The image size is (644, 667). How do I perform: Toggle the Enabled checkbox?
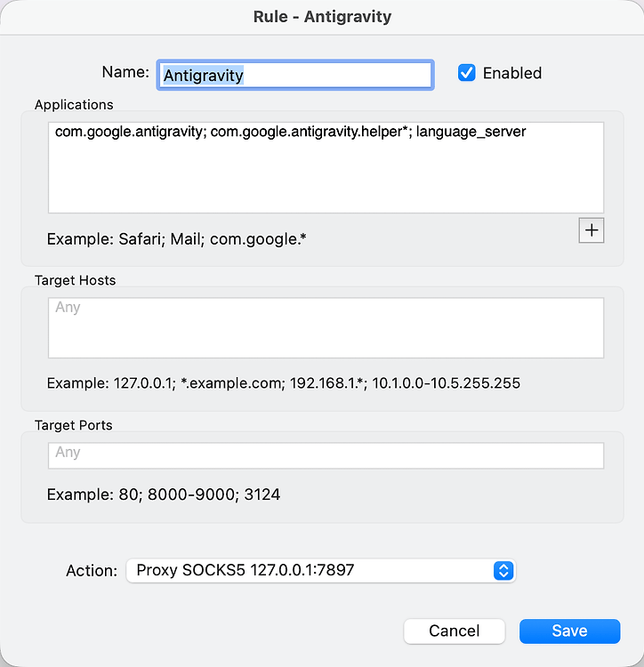[x=467, y=73]
